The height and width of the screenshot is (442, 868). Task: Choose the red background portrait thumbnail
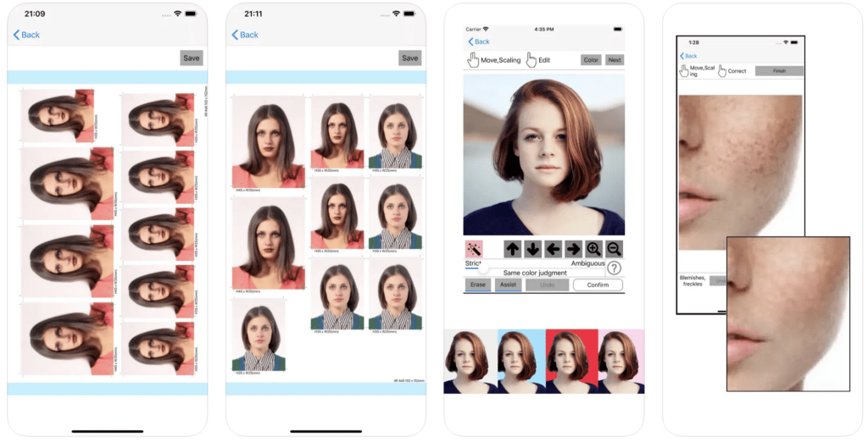click(x=572, y=362)
